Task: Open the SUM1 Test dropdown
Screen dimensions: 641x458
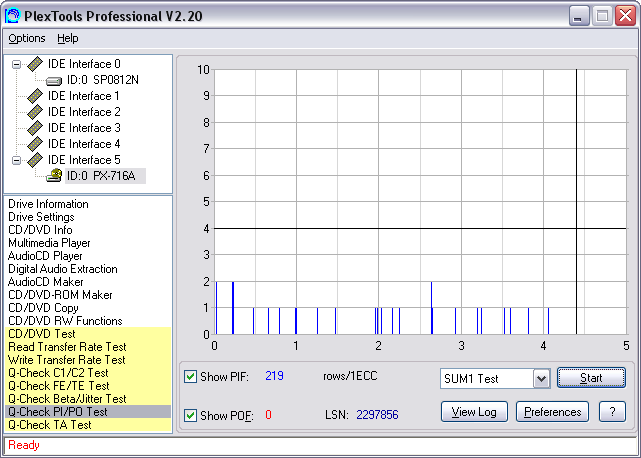Action: click(x=541, y=379)
